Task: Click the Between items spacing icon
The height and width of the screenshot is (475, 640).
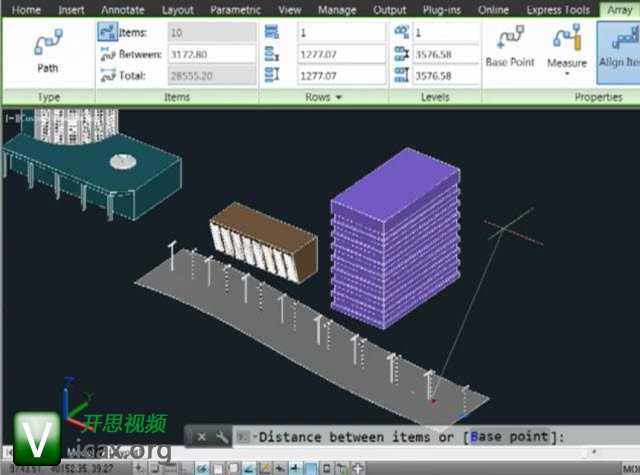Action: tap(107, 54)
